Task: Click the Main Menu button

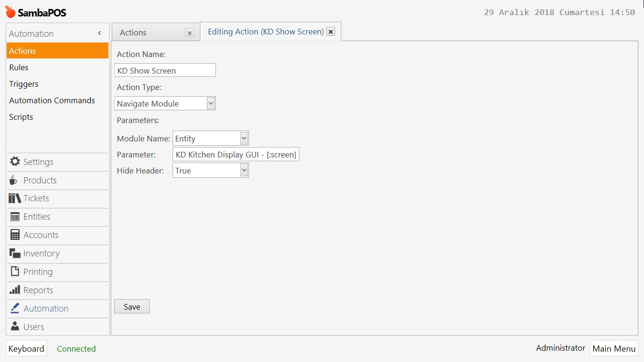Action: tap(614, 349)
